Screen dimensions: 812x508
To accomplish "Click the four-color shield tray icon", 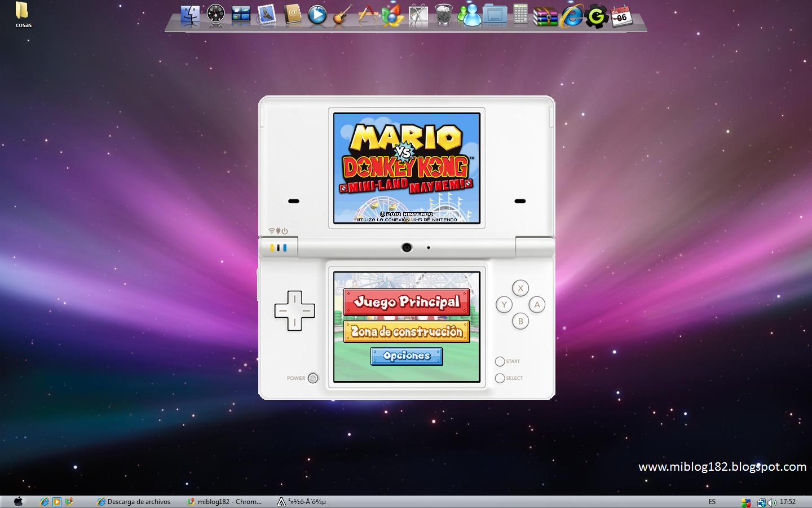I will [x=746, y=502].
